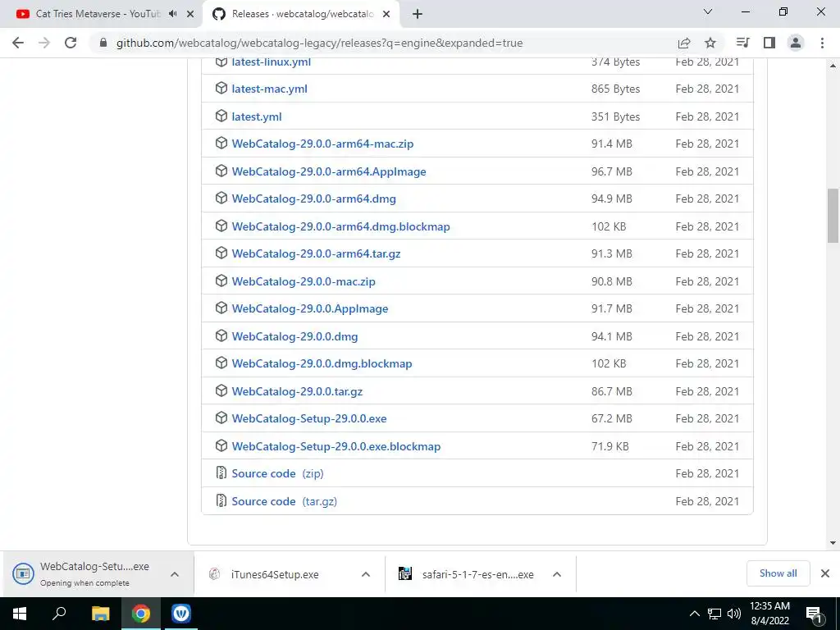The image size is (840, 630).
Task: Click the browser forward arrow
Action: (44, 43)
